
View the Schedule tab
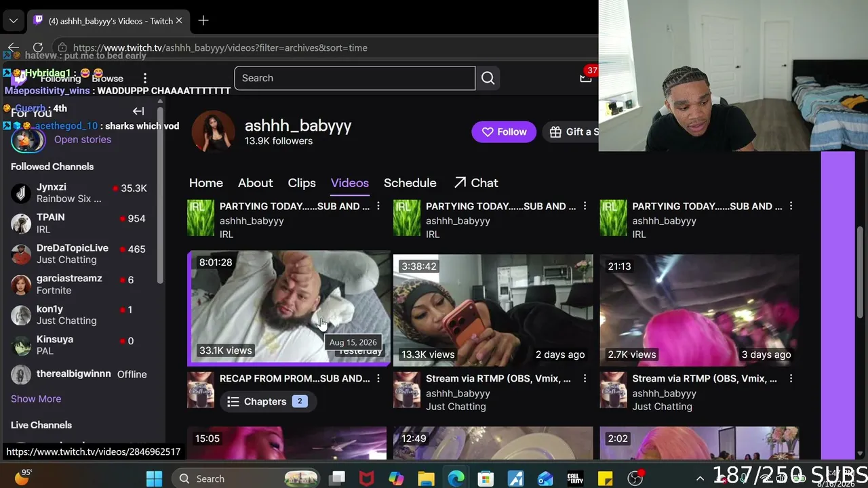pyautogui.click(x=410, y=183)
